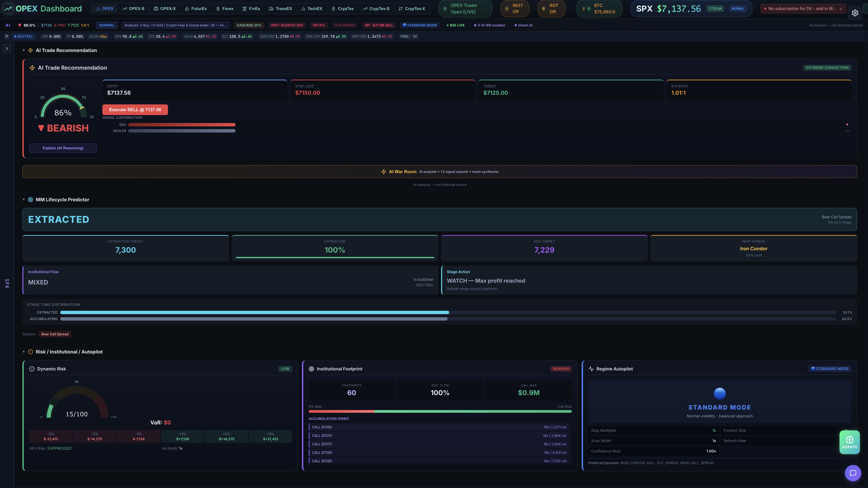Click the FLIP PINNED badge
The image size is (868, 488).
pos(345,25)
